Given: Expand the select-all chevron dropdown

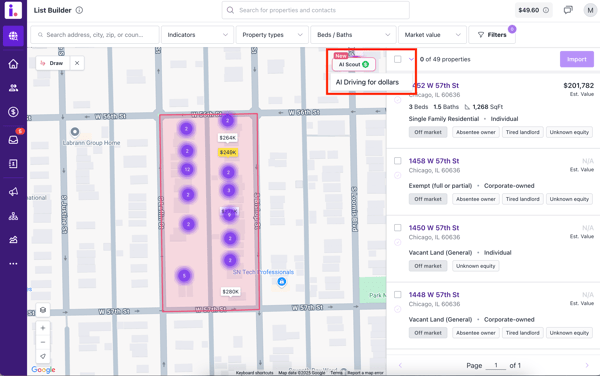Looking at the screenshot, I should tap(411, 59).
